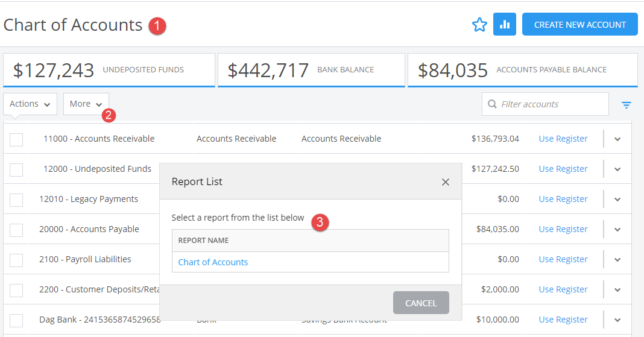The image size is (644, 337).
Task: Use Register for 12010 - Legacy Payments
Action: [563, 199]
